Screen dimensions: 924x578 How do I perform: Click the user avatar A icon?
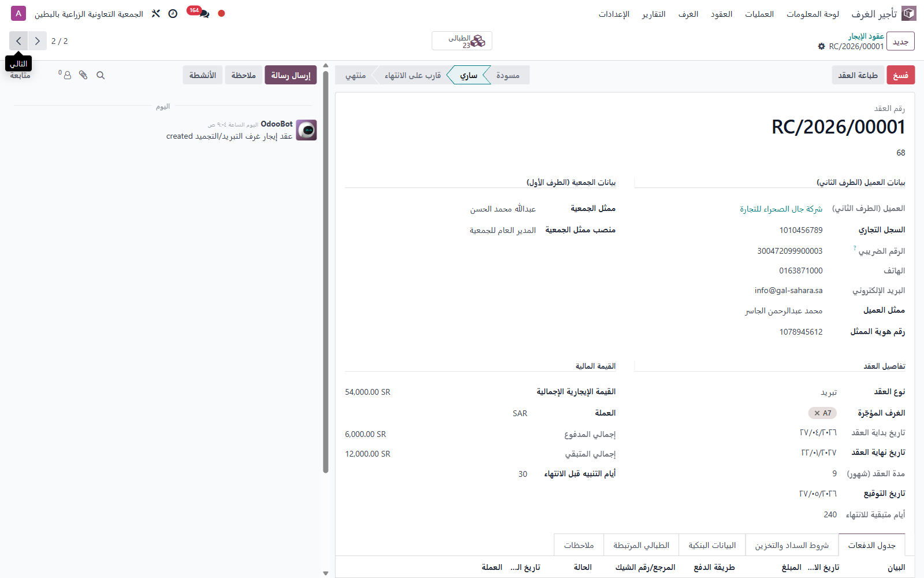[18, 13]
